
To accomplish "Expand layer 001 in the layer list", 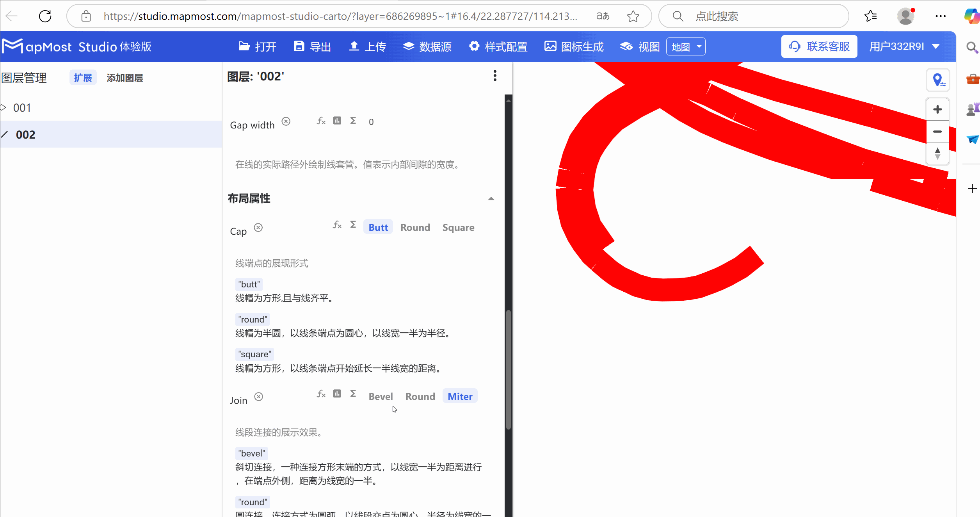I will [4, 107].
